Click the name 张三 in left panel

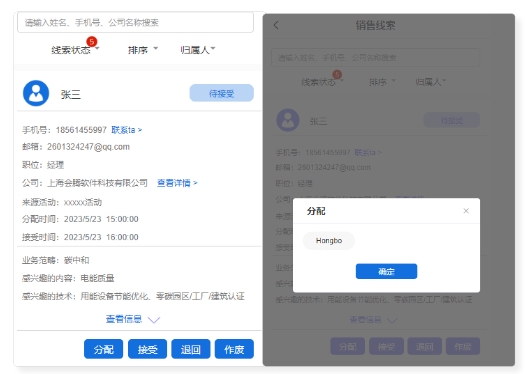(71, 94)
